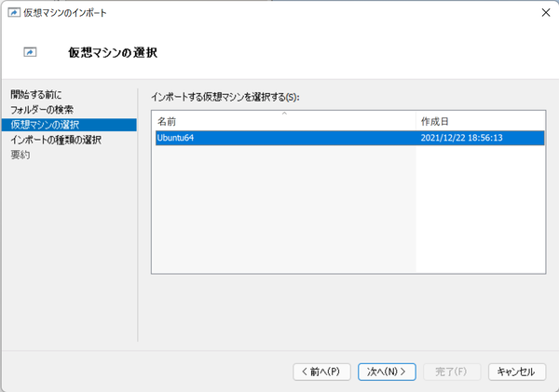Select the 仮想マシンの選択 step

(69, 125)
